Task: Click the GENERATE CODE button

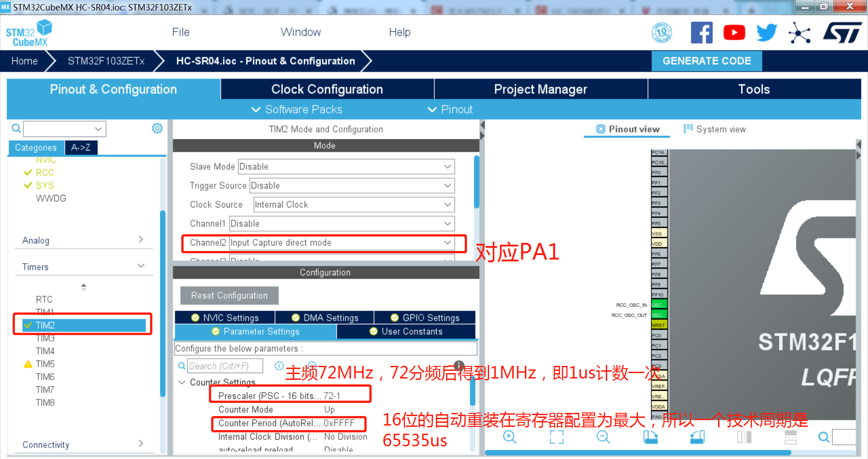Action: (707, 61)
